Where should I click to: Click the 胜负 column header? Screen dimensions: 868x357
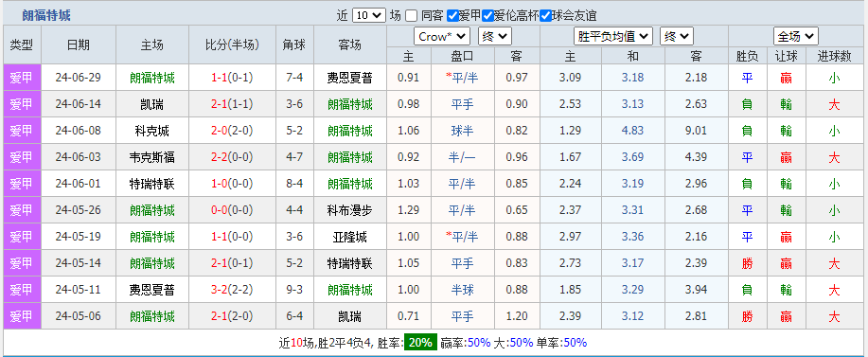(748, 56)
